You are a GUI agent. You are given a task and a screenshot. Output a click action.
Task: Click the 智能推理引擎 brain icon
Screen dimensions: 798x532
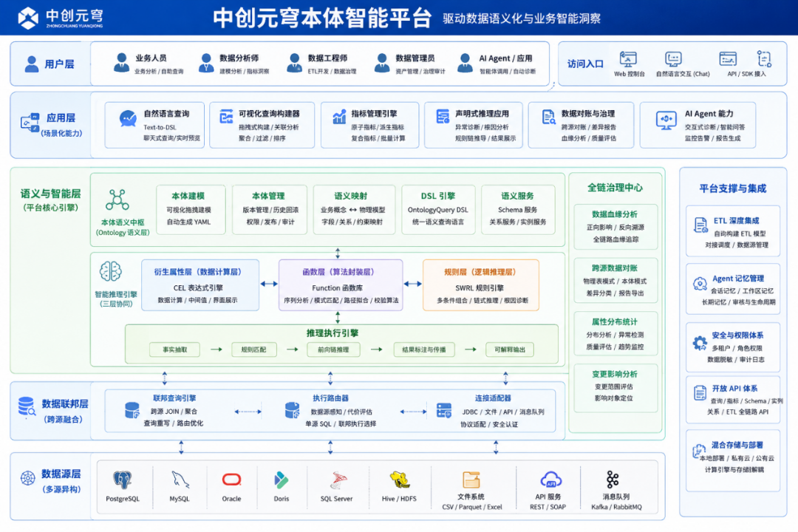[x=110, y=271]
